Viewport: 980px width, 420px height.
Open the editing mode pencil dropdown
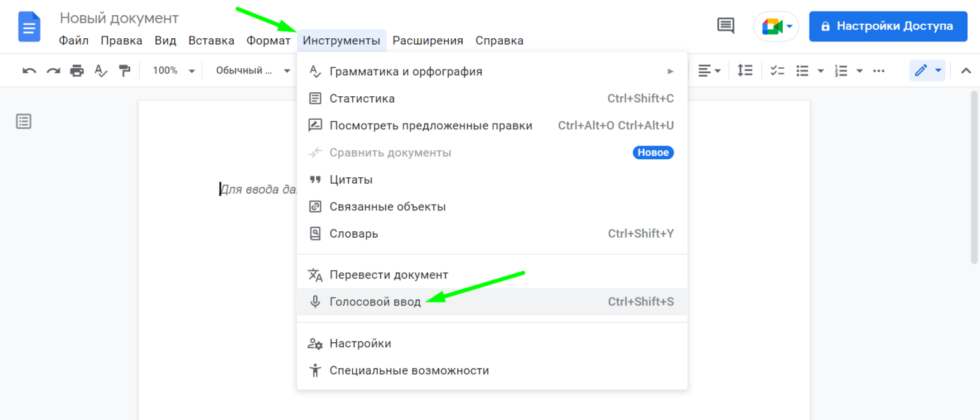tap(928, 71)
